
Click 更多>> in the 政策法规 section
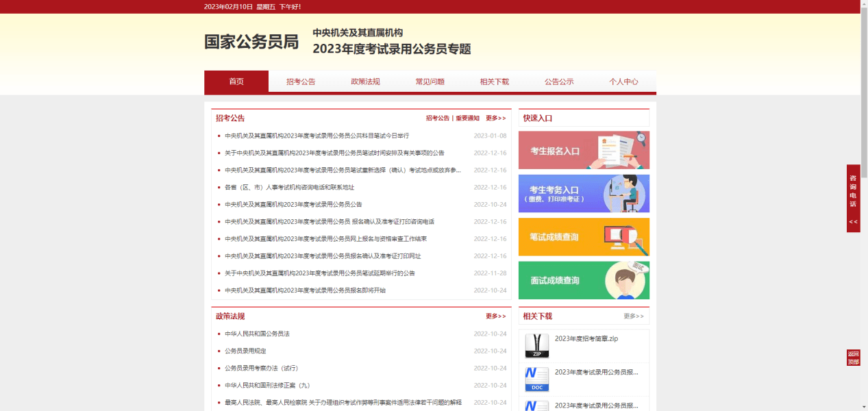496,316
